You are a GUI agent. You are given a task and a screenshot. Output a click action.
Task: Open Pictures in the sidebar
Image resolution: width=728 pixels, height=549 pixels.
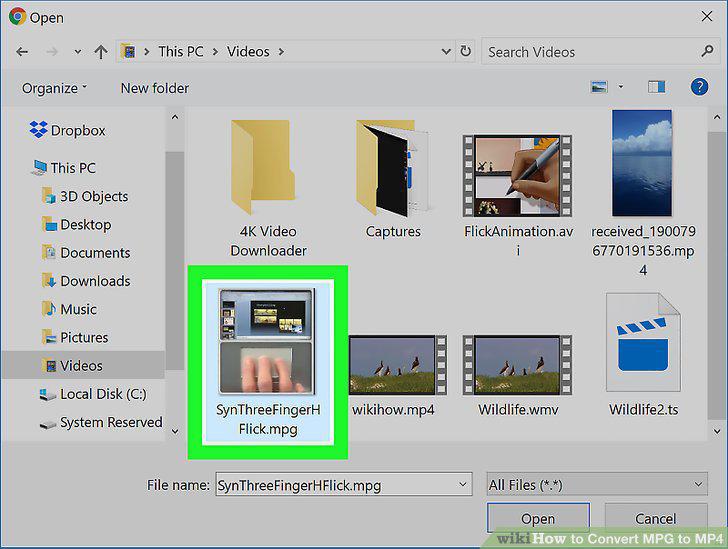[75, 337]
